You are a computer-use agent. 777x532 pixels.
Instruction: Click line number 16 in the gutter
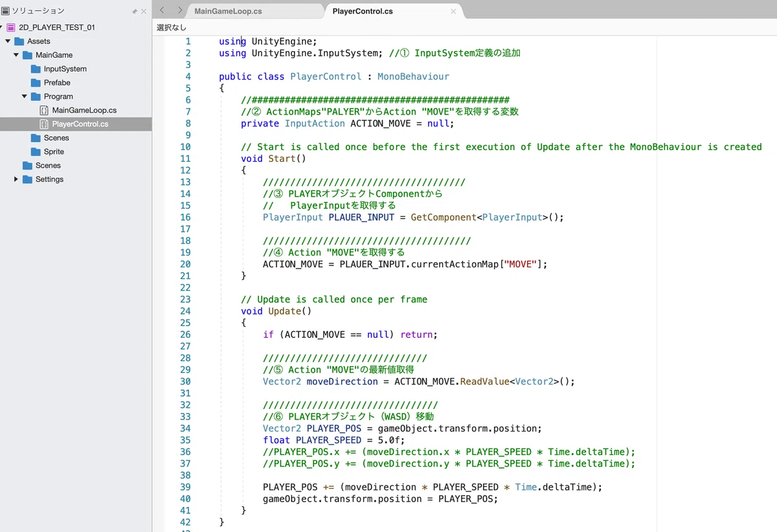click(185, 217)
